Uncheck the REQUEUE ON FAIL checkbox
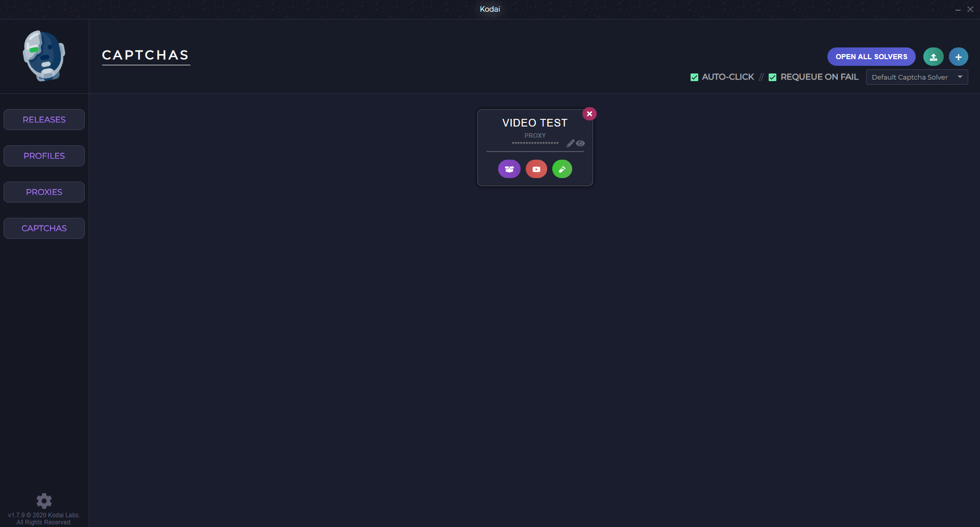The height and width of the screenshot is (527, 980). point(772,78)
